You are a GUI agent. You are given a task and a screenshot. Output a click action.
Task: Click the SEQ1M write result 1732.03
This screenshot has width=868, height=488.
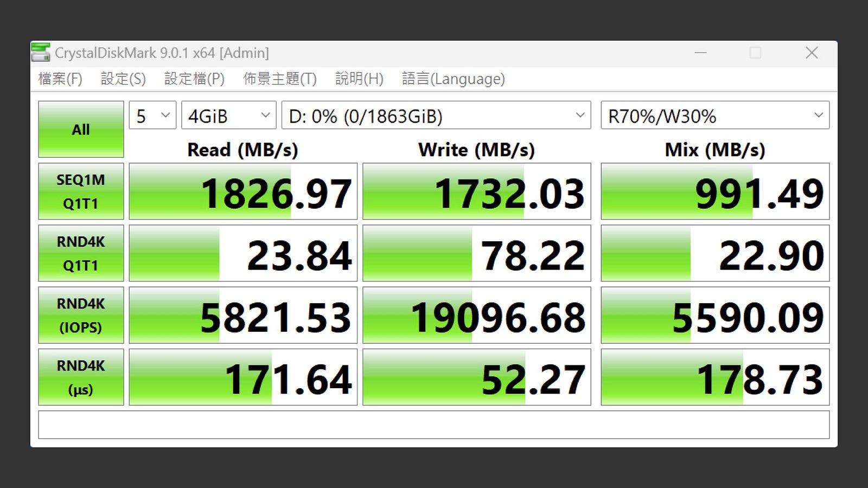[x=477, y=191]
